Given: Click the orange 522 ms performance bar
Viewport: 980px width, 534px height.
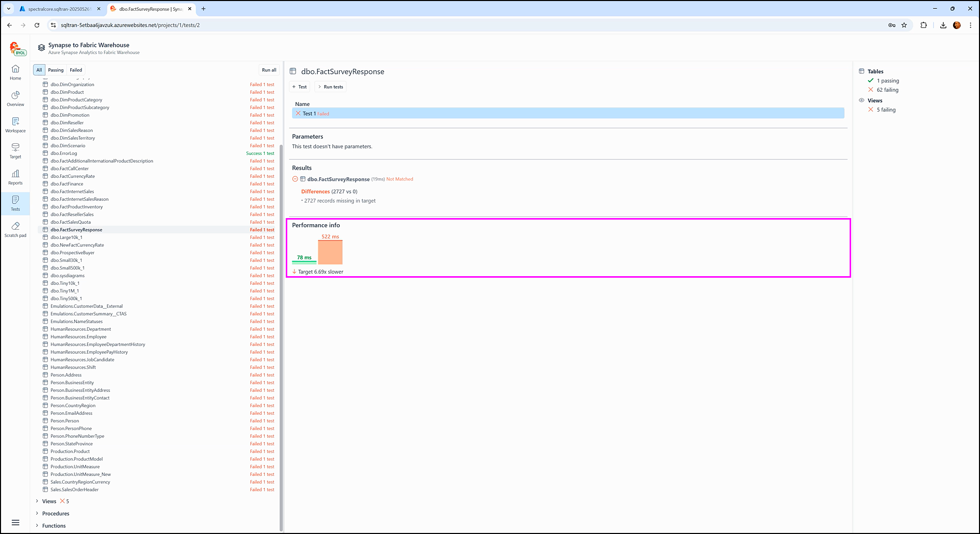Looking at the screenshot, I should 330,252.
